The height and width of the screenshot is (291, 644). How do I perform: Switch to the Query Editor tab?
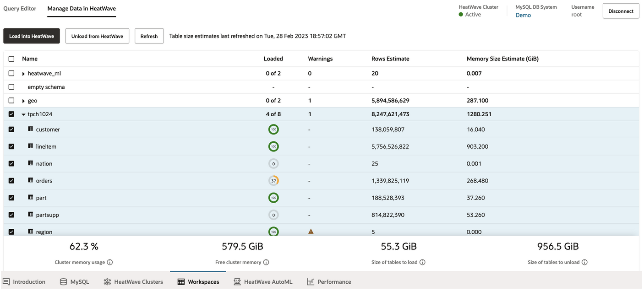[20, 9]
